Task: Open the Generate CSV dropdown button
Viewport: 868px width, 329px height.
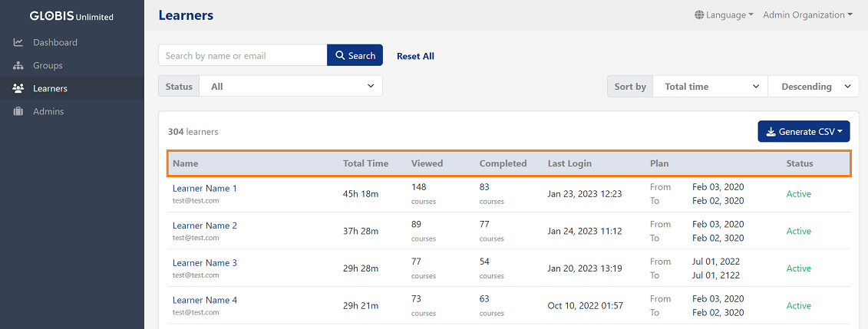Action: point(804,132)
